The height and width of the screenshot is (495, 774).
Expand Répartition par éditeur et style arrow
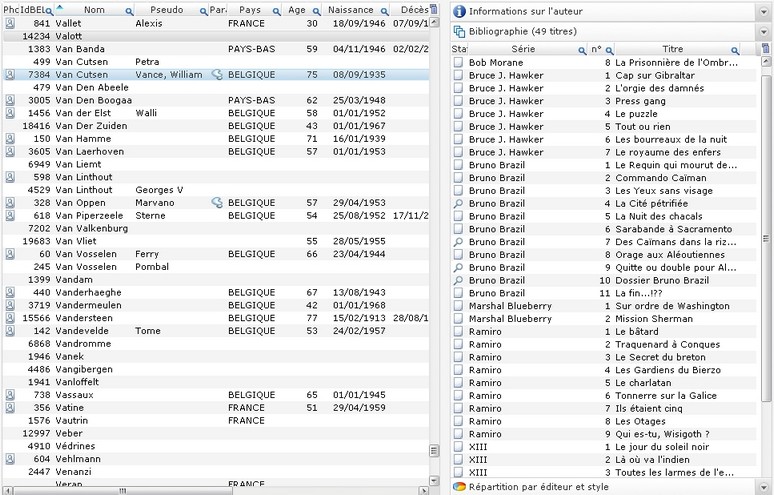tap(764, 487)
